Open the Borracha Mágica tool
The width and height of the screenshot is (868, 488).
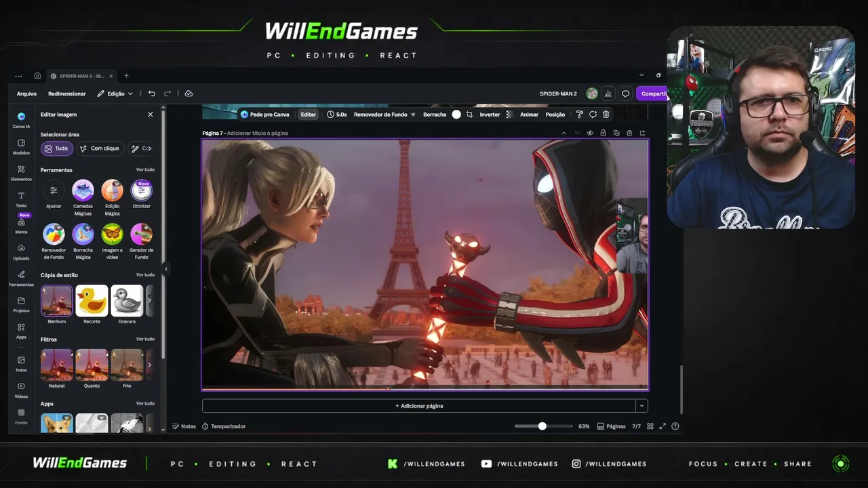[x=83, y=241]
